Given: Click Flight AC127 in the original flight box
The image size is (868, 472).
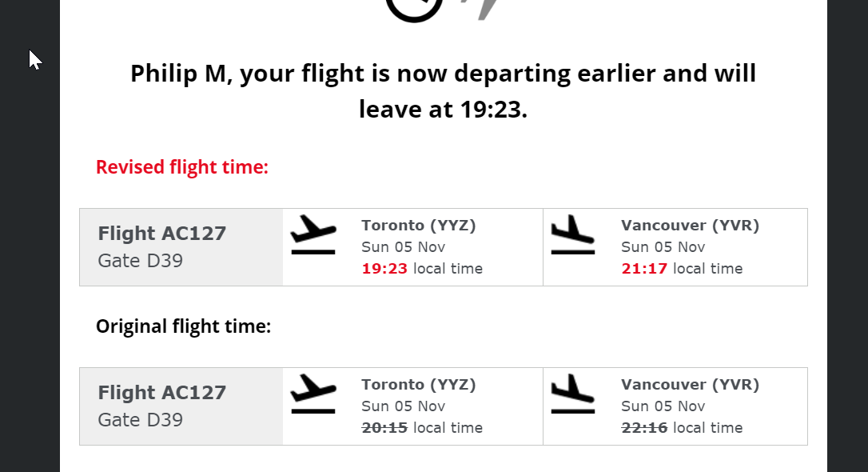Looking at the screenshot, I should pos(161,392).
